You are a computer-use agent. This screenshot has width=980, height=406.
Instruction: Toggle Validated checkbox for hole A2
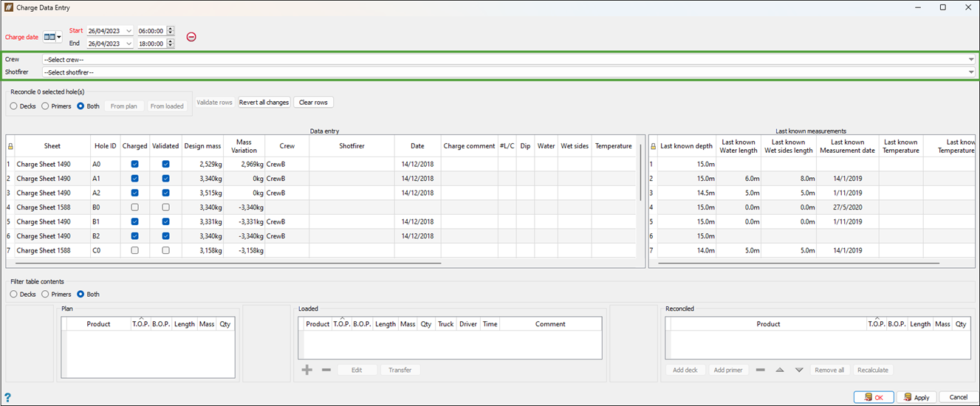click(165, 193)
